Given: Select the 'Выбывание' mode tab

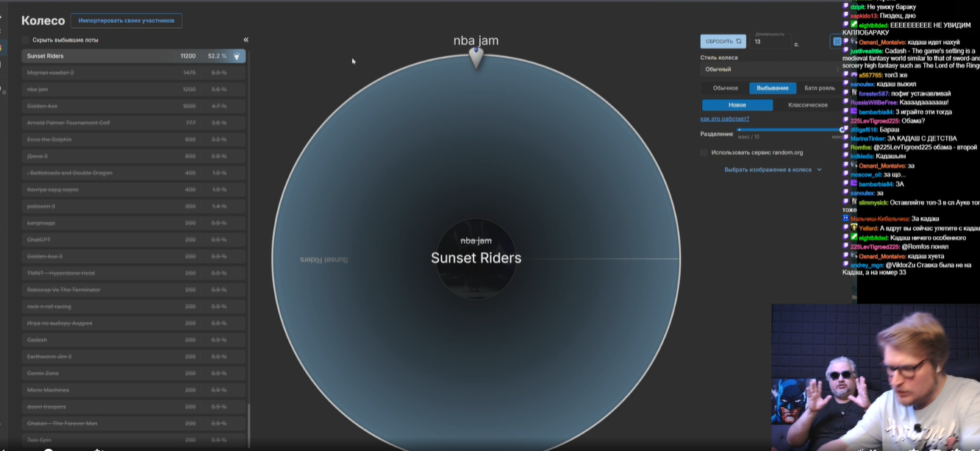Looking at the screenshot, I should coord(772,88).
